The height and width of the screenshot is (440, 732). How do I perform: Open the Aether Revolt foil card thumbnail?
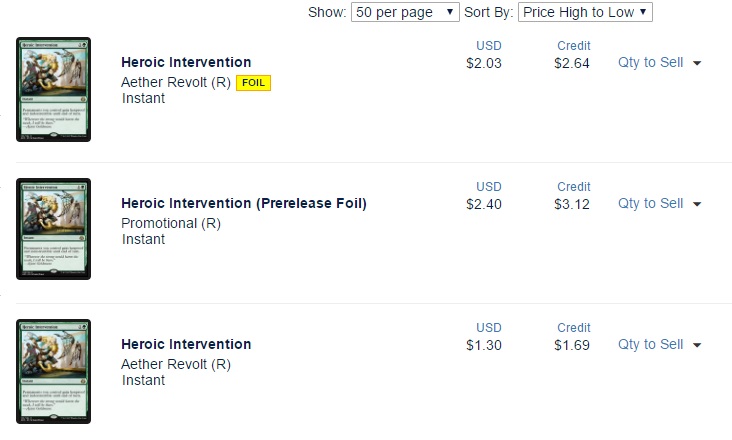tap(54, 89)
